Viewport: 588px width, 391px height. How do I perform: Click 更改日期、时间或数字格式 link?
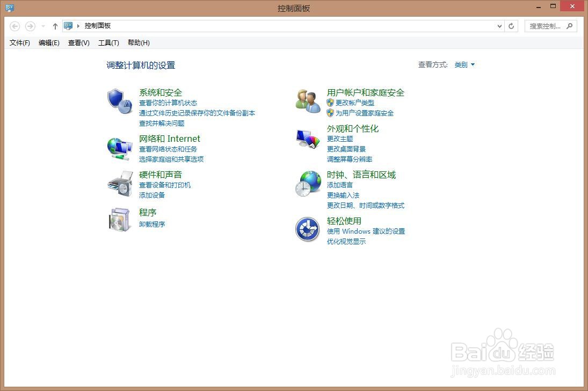point(366,205)
